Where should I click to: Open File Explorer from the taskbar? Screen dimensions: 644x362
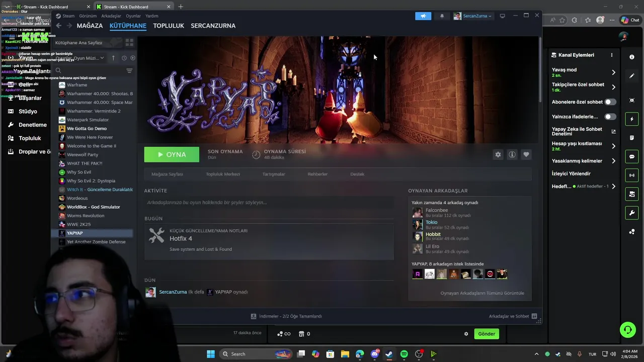coord(345,354)
